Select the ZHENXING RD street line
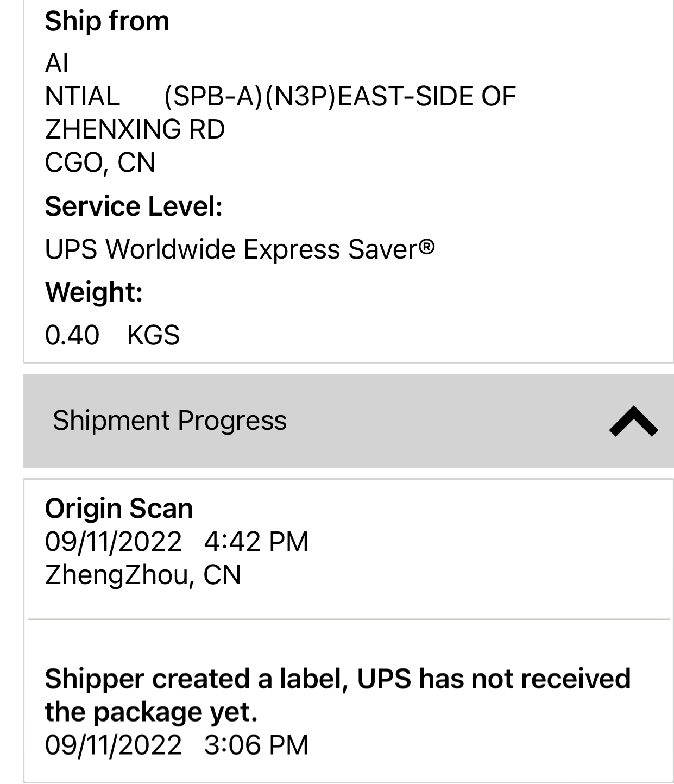The width and height of the screenshot is (674, 784). (x=135, y=129)
